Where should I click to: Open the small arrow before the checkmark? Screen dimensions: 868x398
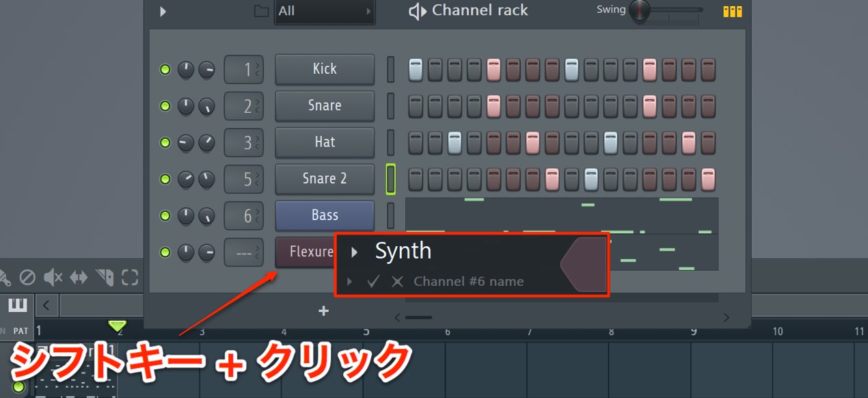pos(350,281)
